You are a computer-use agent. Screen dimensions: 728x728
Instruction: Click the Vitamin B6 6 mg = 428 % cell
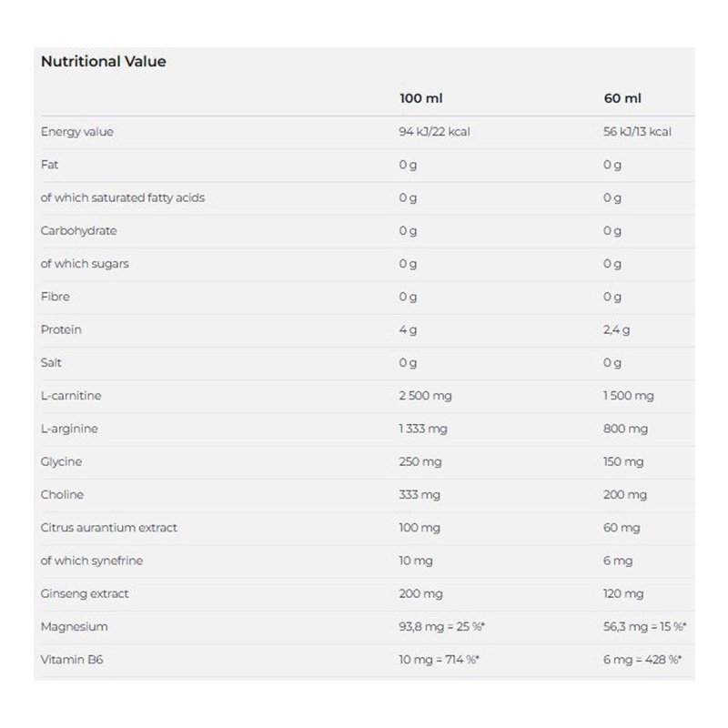tap(642, 660)
